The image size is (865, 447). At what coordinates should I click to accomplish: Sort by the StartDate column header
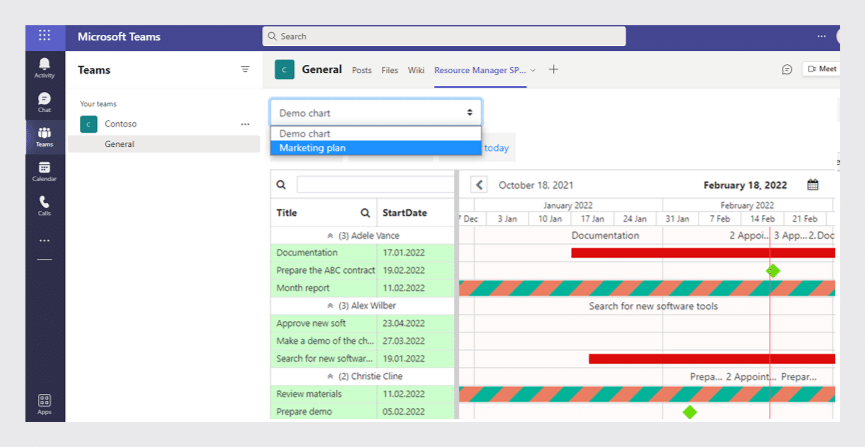(404, 213)
